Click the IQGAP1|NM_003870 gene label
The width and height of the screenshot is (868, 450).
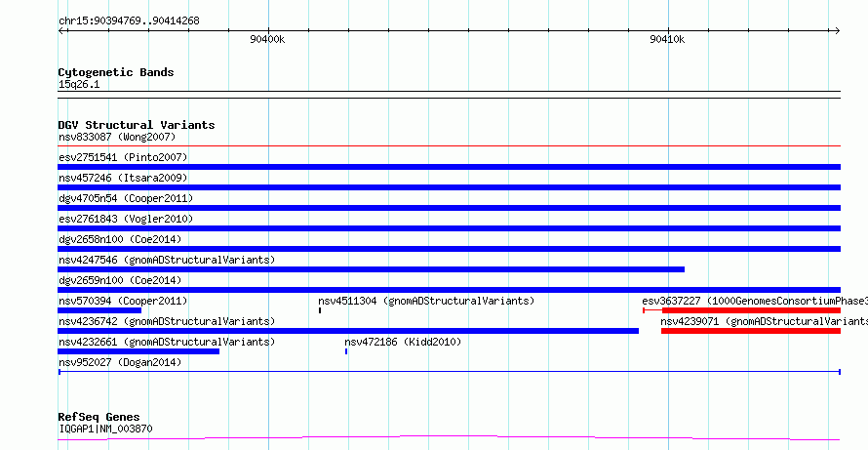tap(105, 429)
